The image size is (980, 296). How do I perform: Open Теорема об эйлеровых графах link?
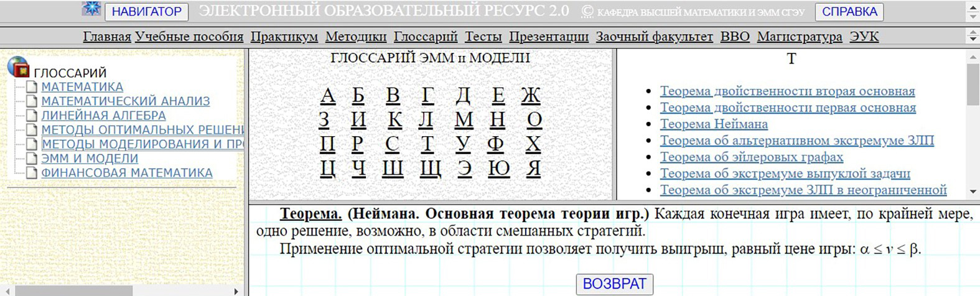[751, 157]
